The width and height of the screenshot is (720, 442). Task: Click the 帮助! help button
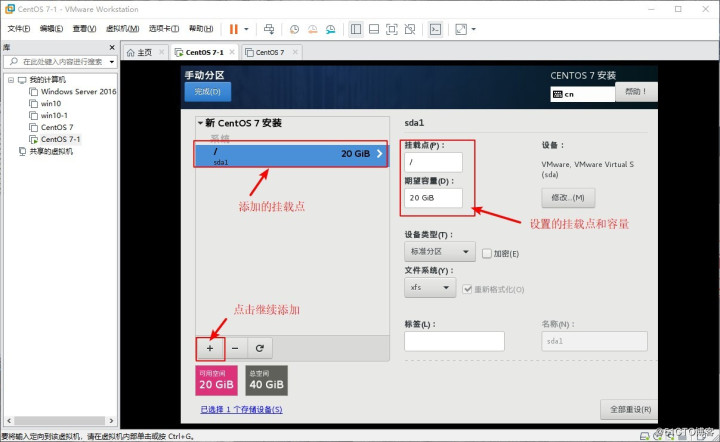click(x=636, y=91)
